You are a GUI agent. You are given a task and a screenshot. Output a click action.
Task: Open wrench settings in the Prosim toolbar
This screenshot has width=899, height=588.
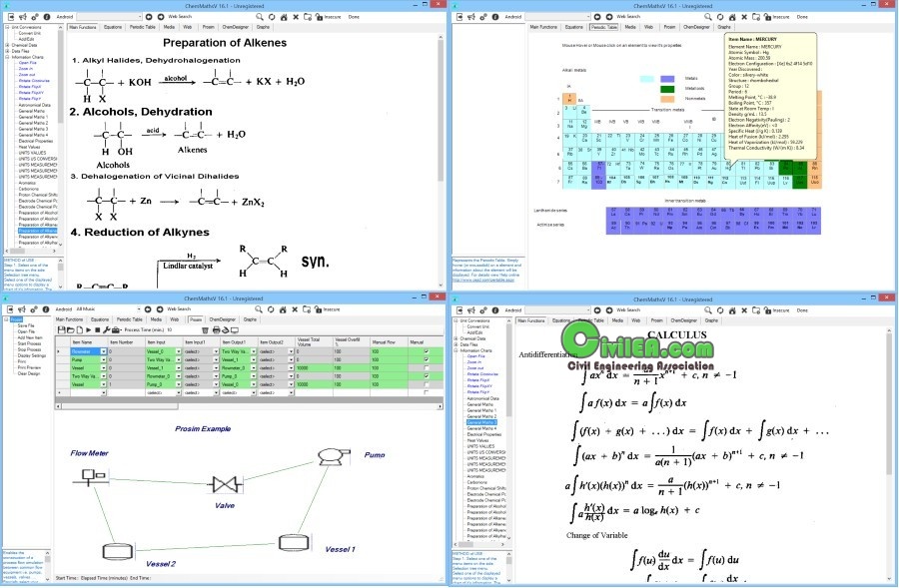107,330
